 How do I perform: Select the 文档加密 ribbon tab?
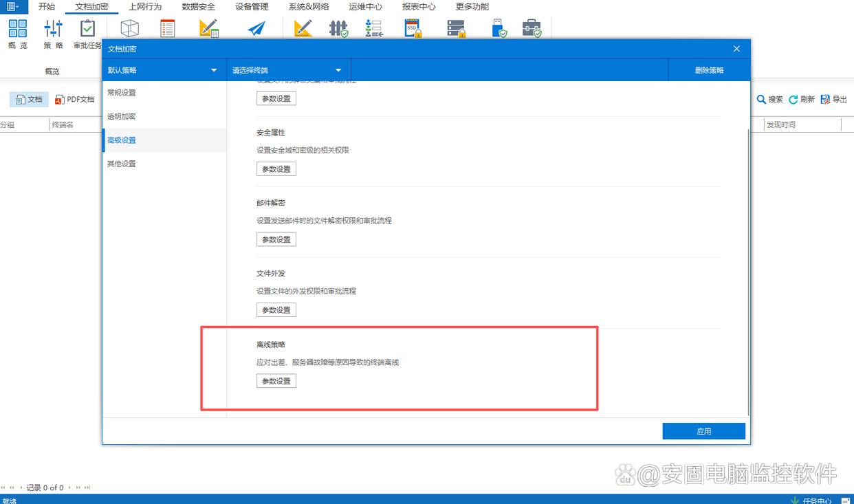click(91, 7)
